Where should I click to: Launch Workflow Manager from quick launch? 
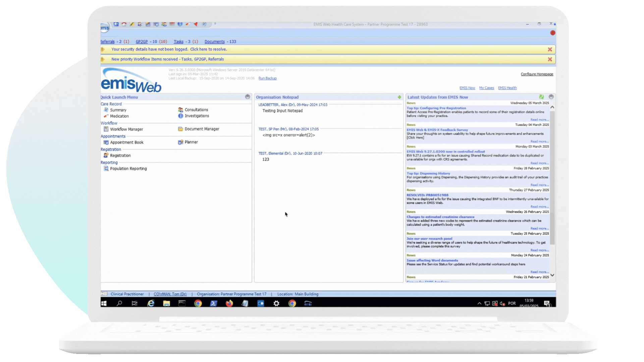coord(126,129)
